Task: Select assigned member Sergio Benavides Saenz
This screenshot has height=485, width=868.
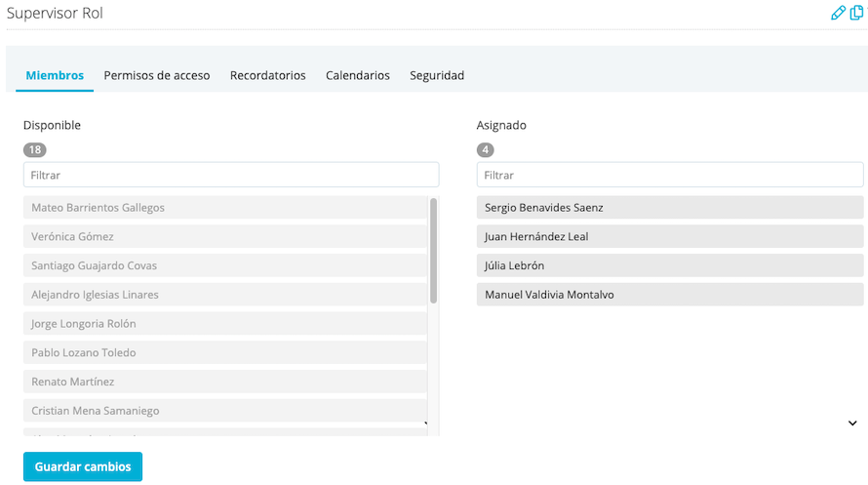Action: click(670, 208)
